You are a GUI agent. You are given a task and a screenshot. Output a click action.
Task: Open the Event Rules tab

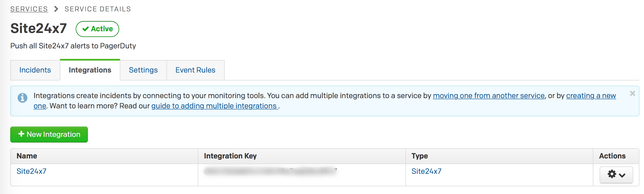click(x=195, y=70)
